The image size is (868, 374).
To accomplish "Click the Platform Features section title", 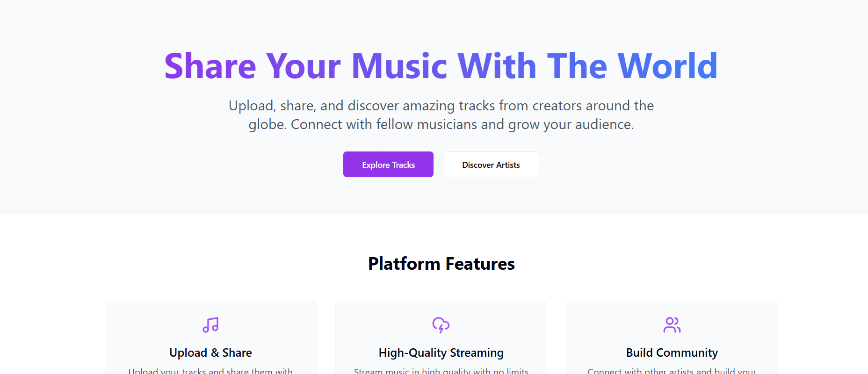I will 441,264.
